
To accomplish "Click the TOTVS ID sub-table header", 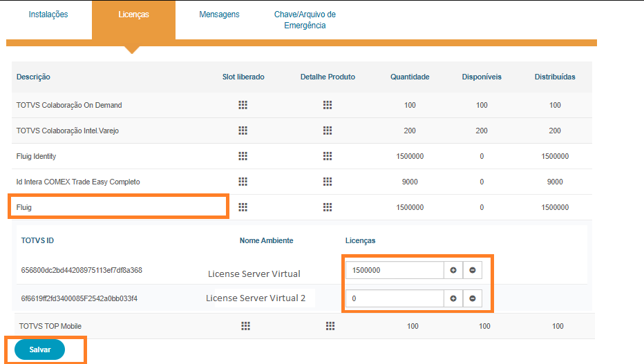I will click(x=37, y=240).
